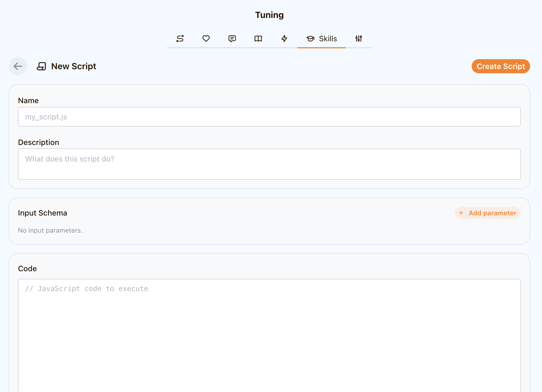542x392 pixels.
Task: Click Add parameter in Input Schema
Action: coord(487,213)
